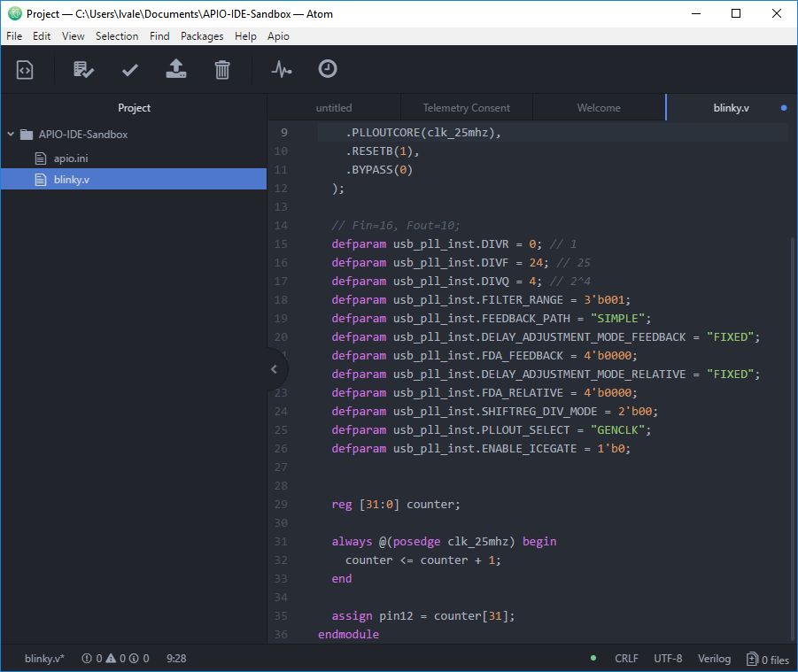Open the git changed files indicator
Image resolution: width=798 pixels, height=672 pixels.
pos(767,659)
